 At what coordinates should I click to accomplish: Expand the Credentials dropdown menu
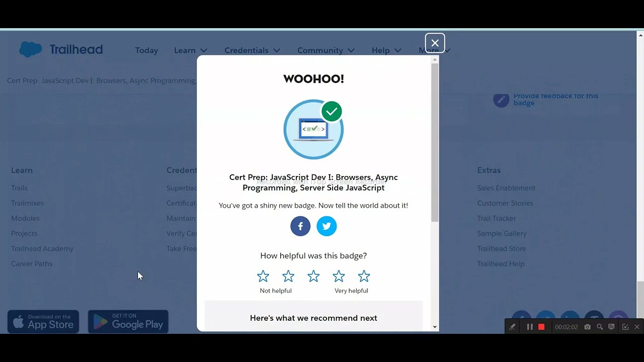tap(253, 50)
